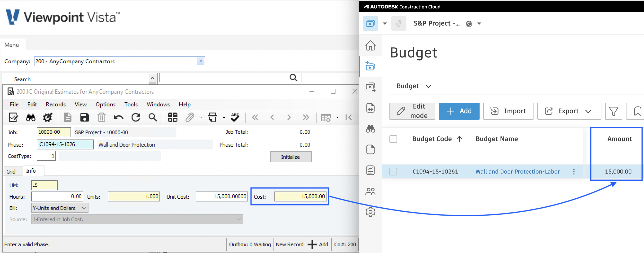Click the Import button

coord(508,111)
